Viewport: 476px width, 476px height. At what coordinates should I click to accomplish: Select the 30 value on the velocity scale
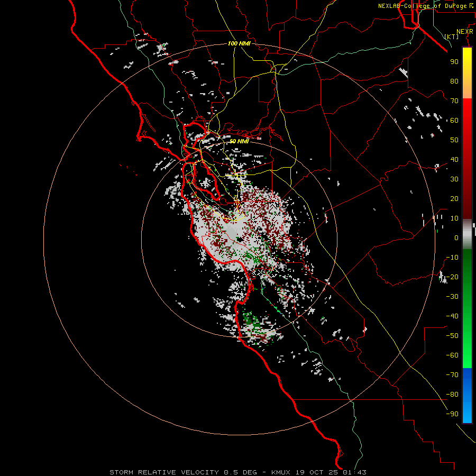click(454, 179)
